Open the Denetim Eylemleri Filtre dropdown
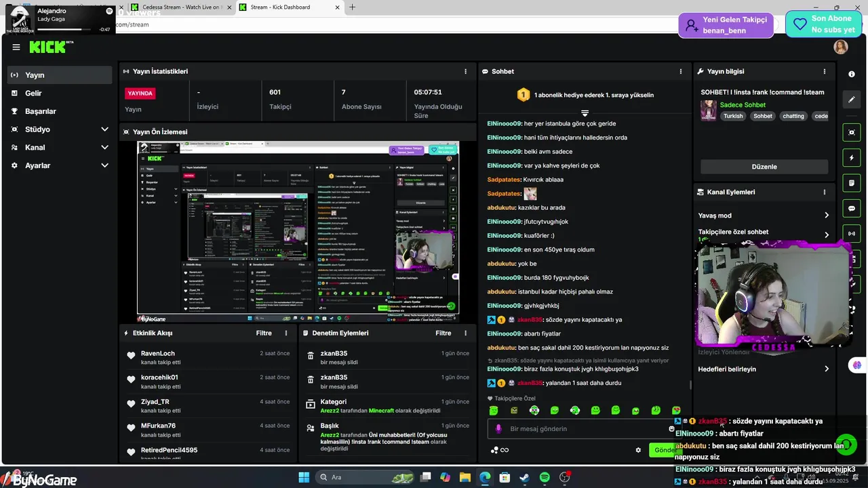This screenshot has height=488, width=868. 443,333
